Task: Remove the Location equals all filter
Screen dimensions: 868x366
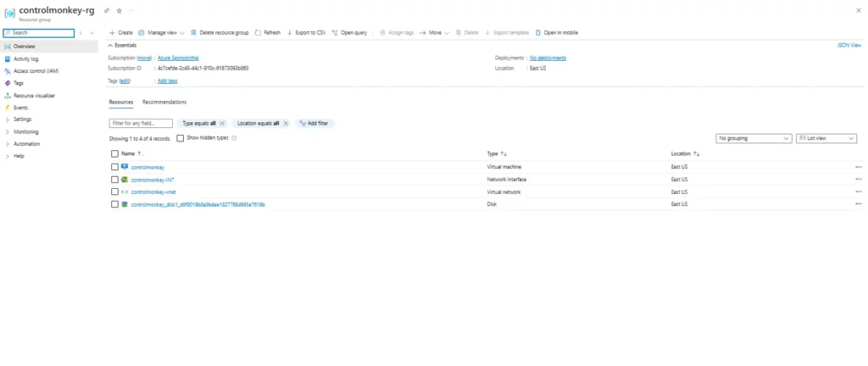Action: click(x=286, y=124)
